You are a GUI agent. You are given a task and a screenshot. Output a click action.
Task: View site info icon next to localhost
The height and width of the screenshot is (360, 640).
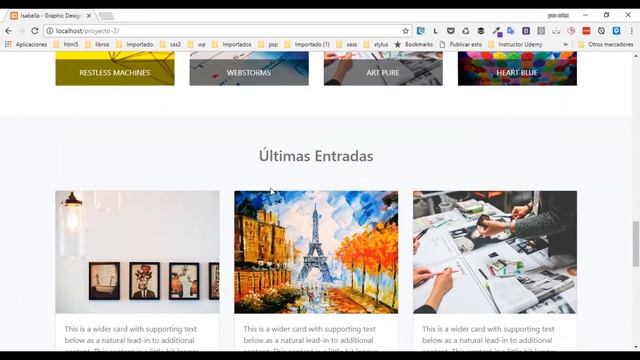[50, 31]
